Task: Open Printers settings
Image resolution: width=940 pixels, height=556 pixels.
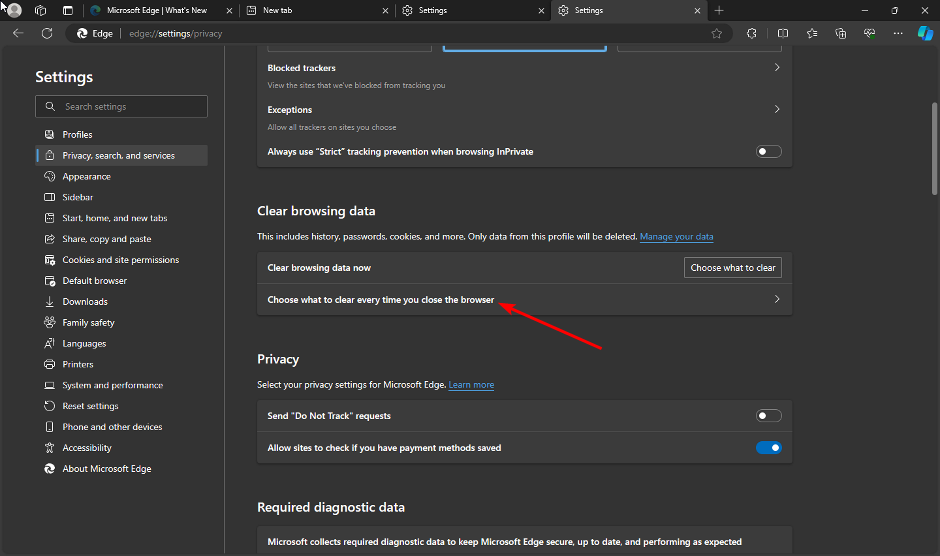Action: (x=122, y=364)
